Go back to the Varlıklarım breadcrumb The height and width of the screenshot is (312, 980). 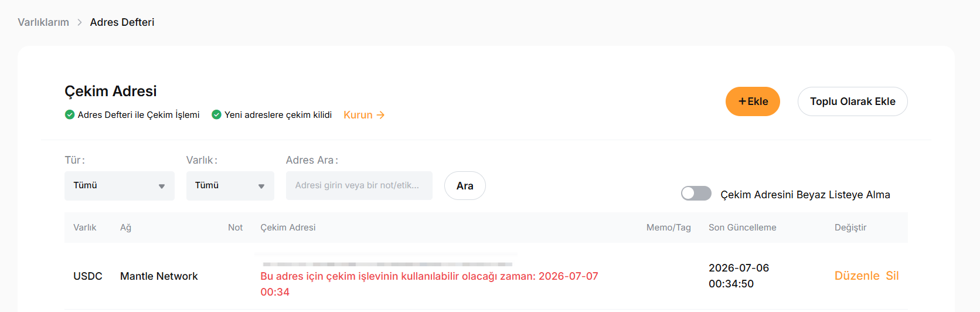[43, 22]
